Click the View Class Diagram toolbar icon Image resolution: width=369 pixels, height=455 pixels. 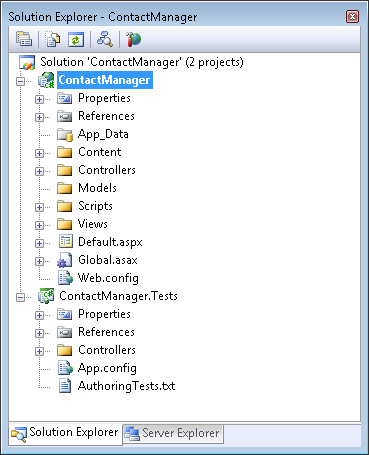105,39
